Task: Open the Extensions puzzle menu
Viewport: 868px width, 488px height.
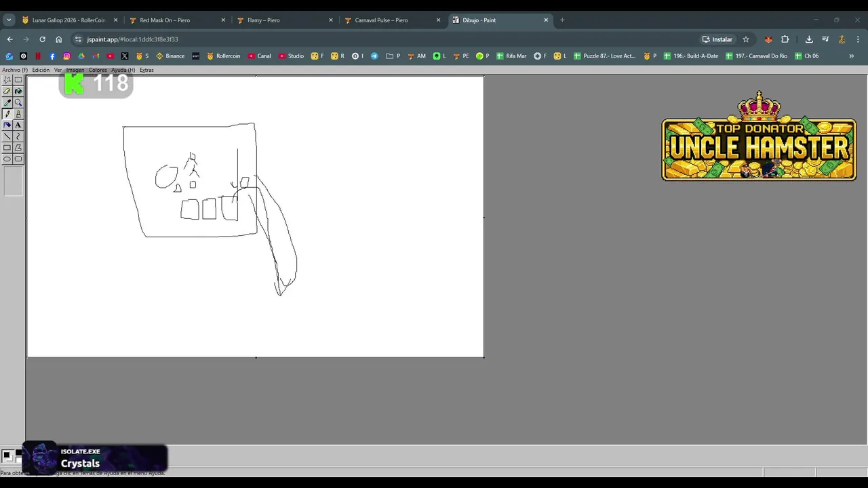Action: 785,39
